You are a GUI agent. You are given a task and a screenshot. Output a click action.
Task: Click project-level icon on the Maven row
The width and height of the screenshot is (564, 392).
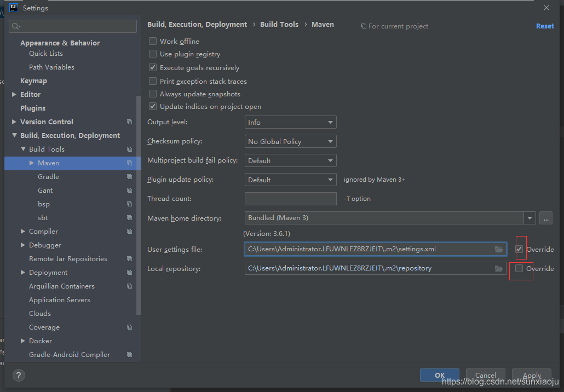pos(129,163)
